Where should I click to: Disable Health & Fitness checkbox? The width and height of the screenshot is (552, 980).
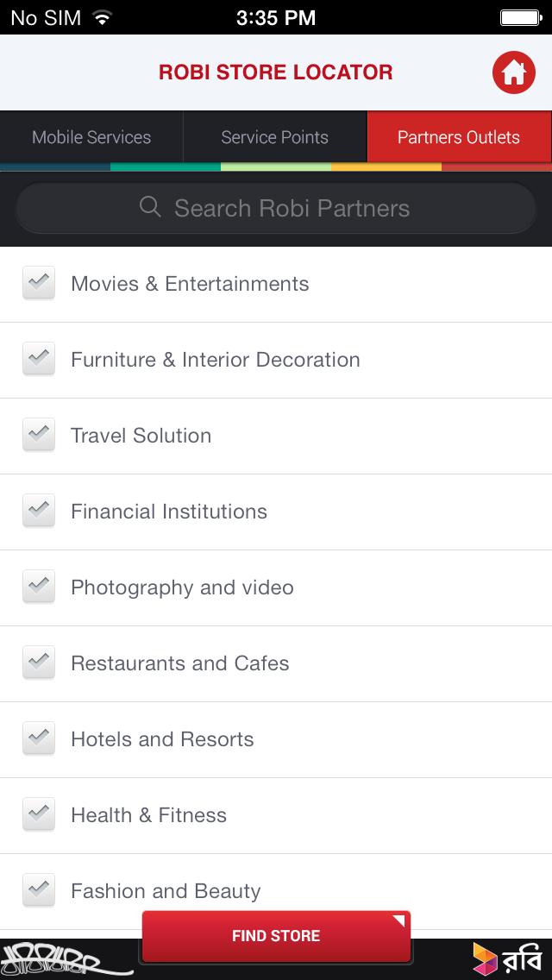coord(39,814)
